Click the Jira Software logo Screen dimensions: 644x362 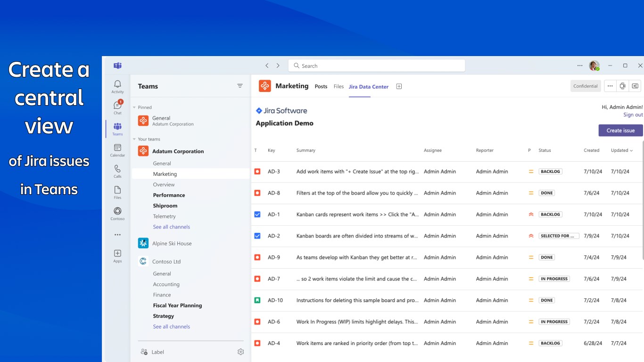pos(281,111)
